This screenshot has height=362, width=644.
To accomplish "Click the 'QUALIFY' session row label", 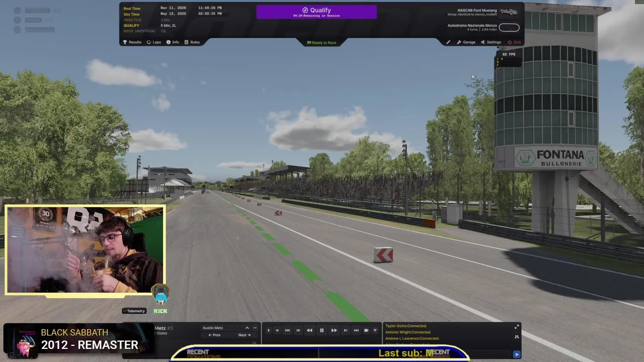I will 131,26.
